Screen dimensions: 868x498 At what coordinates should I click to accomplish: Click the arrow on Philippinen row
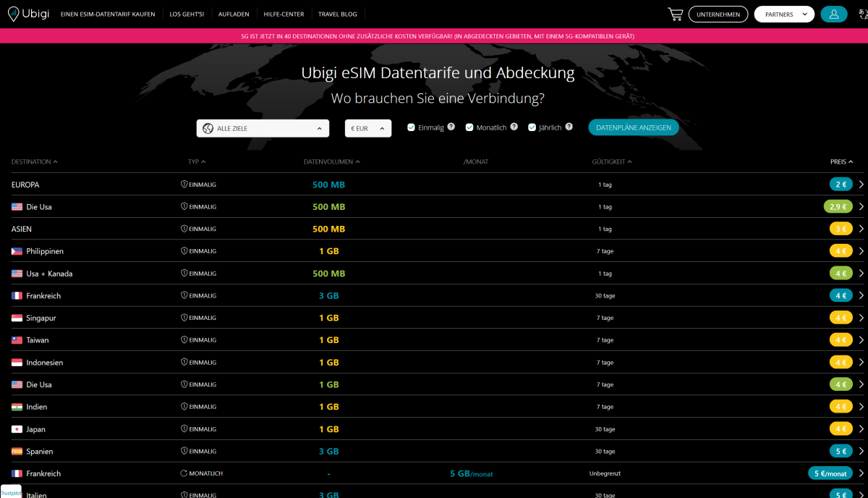861,251
